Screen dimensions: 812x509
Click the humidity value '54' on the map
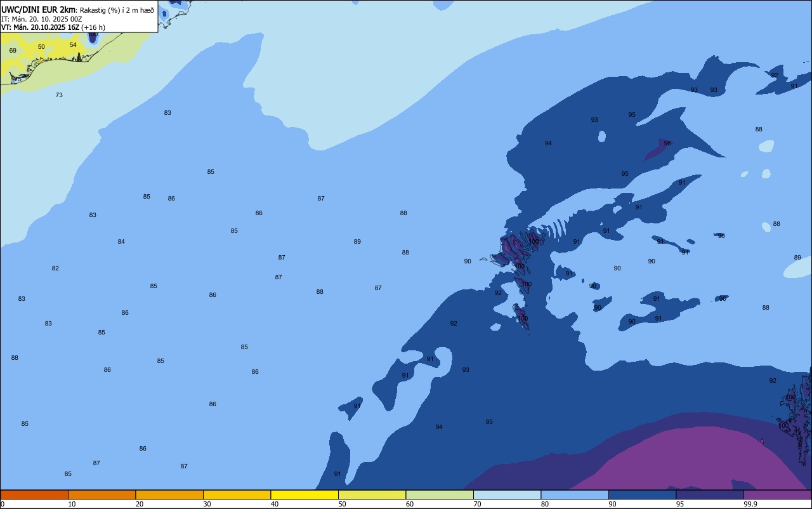(73, 45)
